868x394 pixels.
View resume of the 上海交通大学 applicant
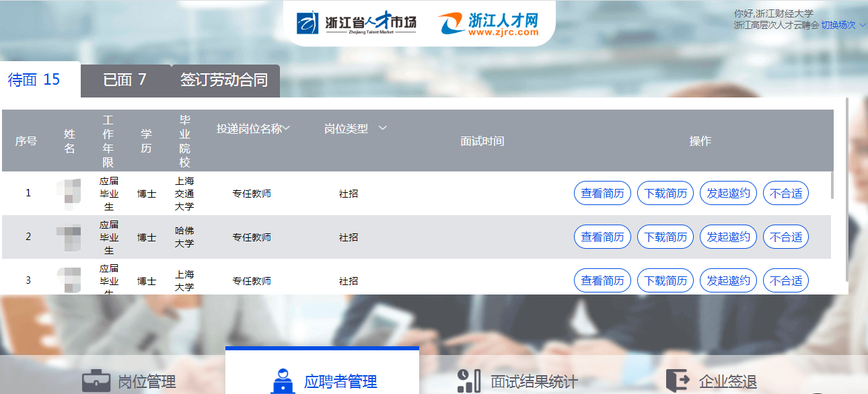tap(602, 194)
